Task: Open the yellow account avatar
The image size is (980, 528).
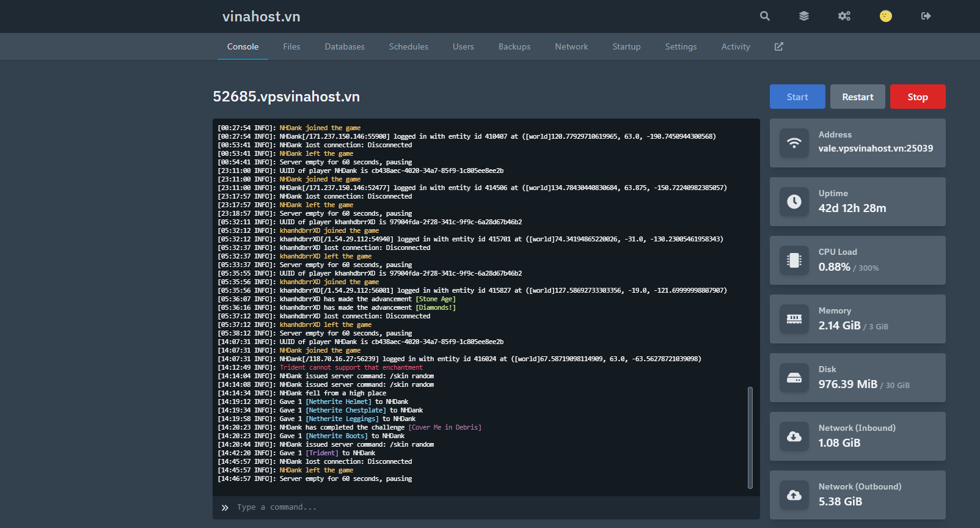Action: point(885,16)
